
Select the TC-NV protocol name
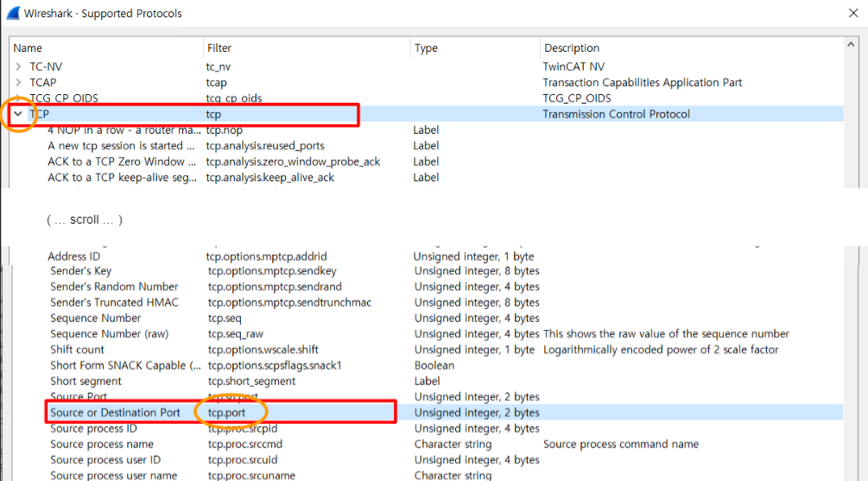[46, 66]
